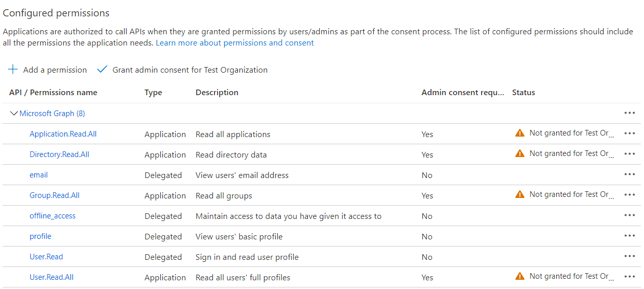
Task: Click 'Yes' admin consent in User.Read.All row
Action: click(427, 278)
